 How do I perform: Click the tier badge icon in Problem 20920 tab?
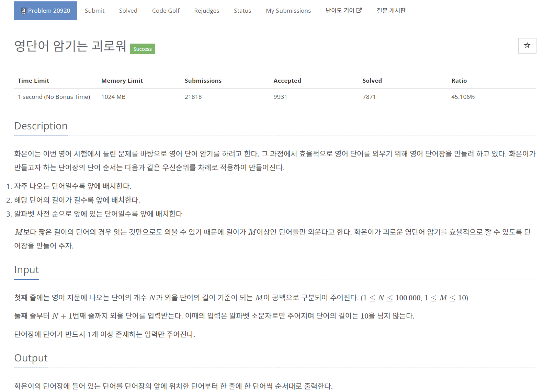[x=23, y=11]
